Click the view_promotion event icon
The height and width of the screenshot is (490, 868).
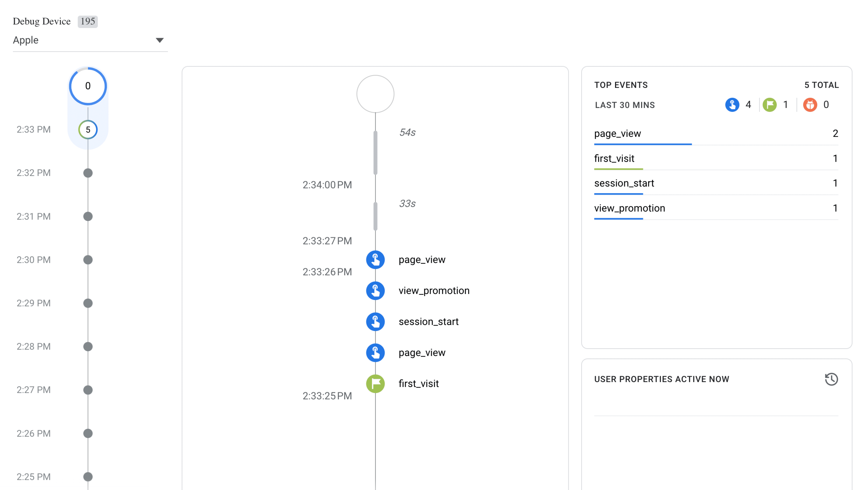[x=375, y=290]
